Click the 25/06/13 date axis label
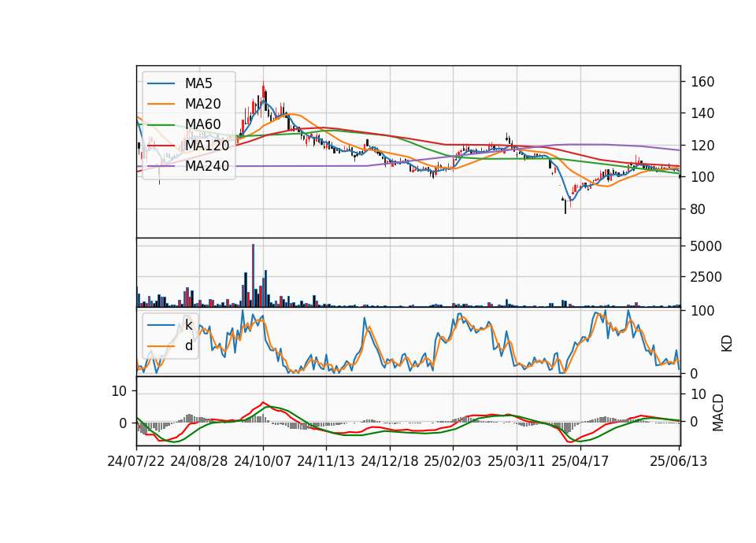756x543 pixels. tap(678, 461)
